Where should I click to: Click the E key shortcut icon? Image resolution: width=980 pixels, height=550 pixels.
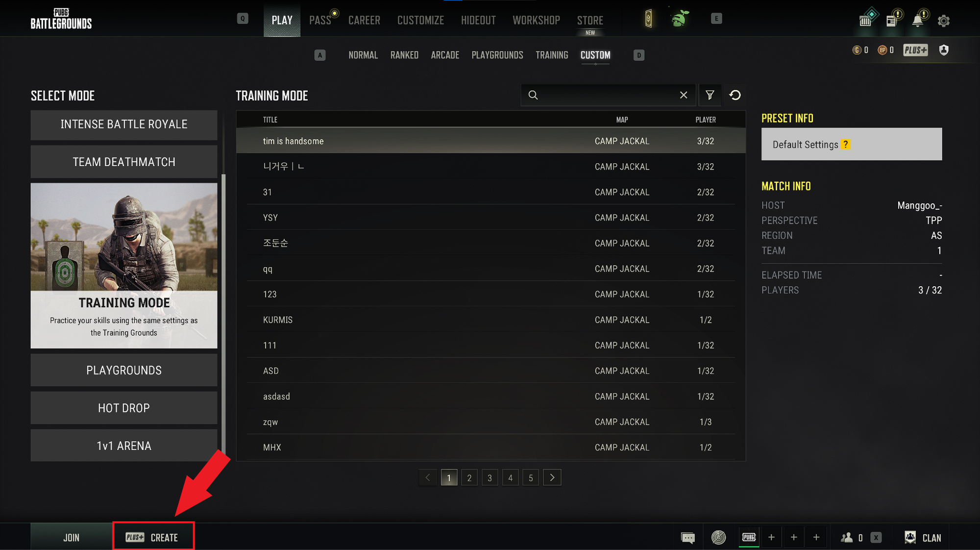[x=716, y=19]
